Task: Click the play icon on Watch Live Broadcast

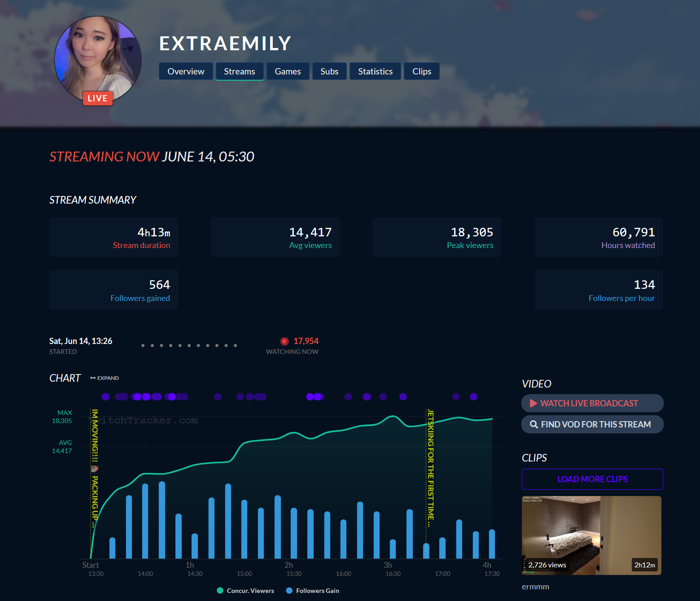Action: (x=534, y=403)
